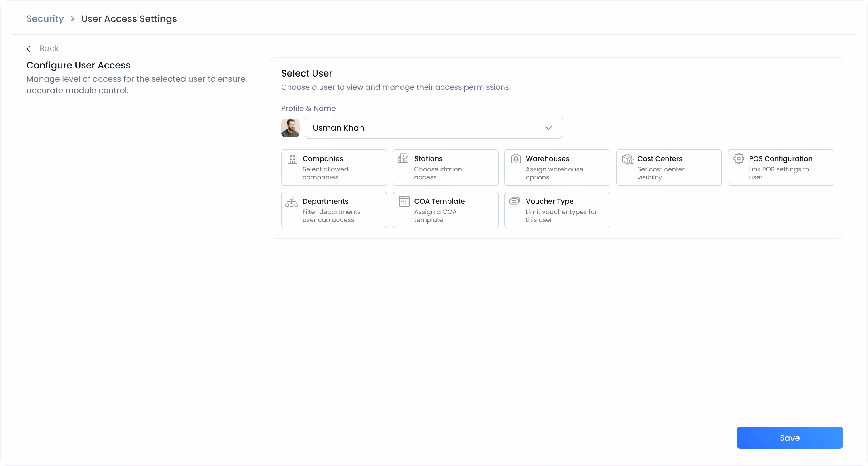This screenshot has width=868, height=466.
Task: Click the POS Configuration gear icon
Action: (739, 158)
